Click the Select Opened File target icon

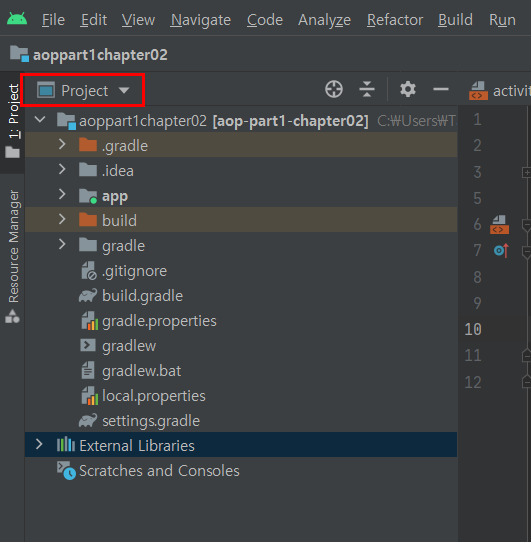334,90
